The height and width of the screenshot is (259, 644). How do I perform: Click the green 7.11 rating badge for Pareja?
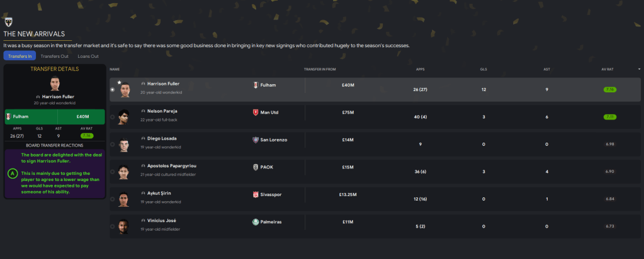tap(609, 117)
